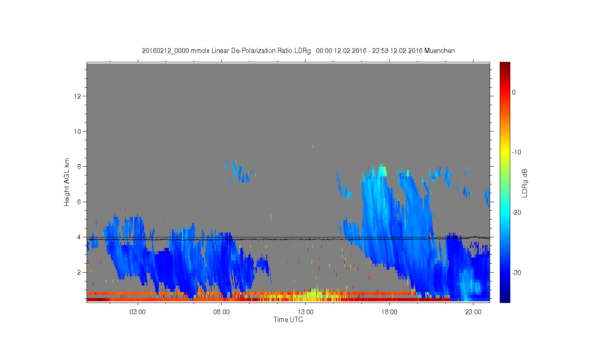Click the "08:00" time tick label
The image size is (607, 364).
pyautogui.click(x=222, y=312)
